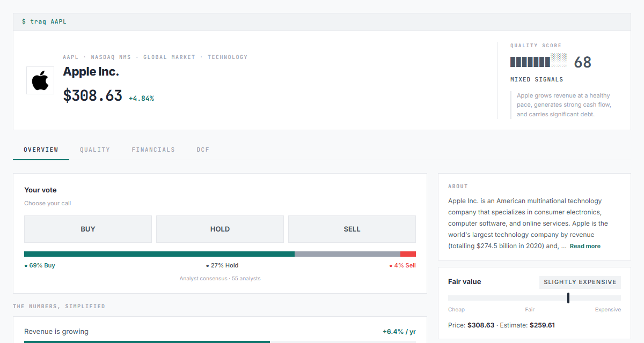
Task: Click the 69% Buy legend label
Action: [x=40, y=265]
